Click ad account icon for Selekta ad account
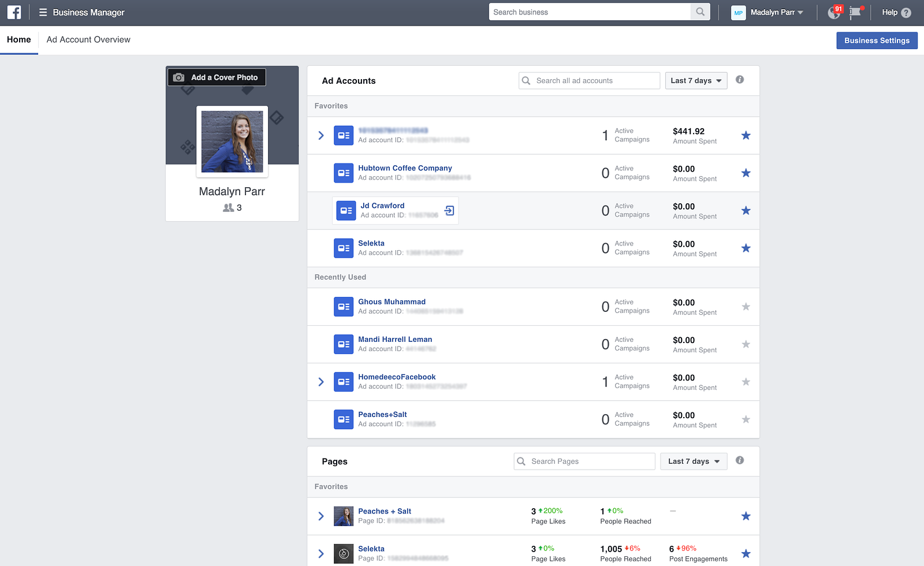The height and width of the screenshot is (566, 924). [344, 248]
